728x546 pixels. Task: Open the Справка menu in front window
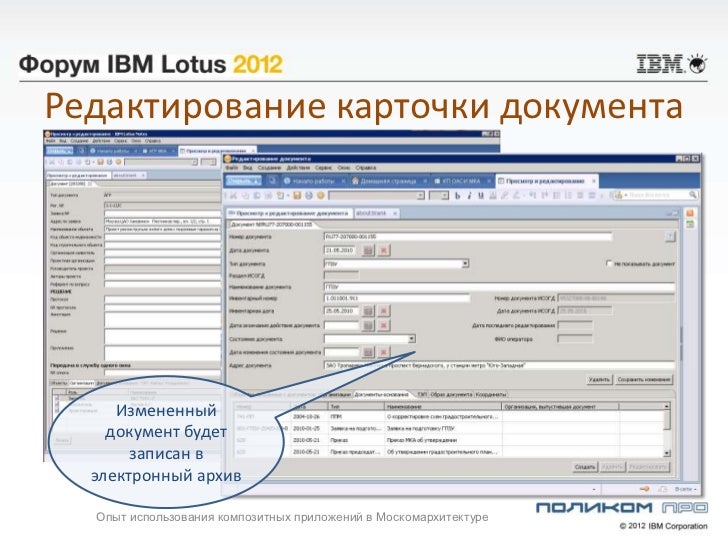366,168
